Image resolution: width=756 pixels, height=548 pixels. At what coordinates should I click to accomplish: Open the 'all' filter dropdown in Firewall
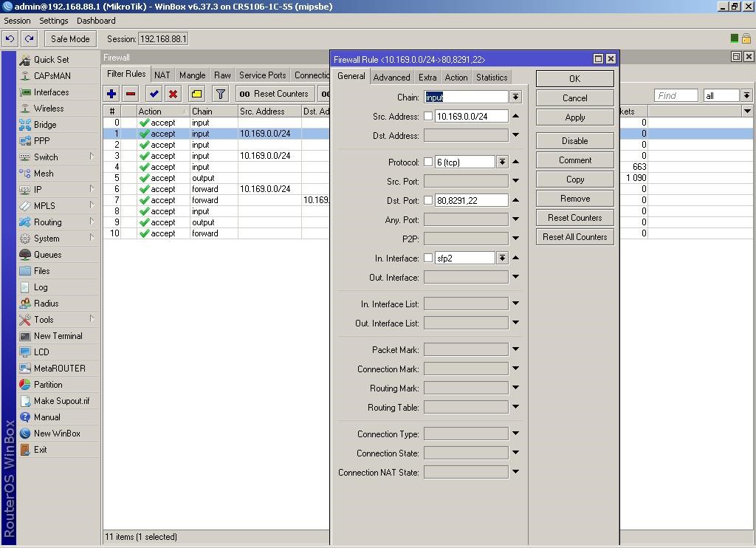(746, 95)
